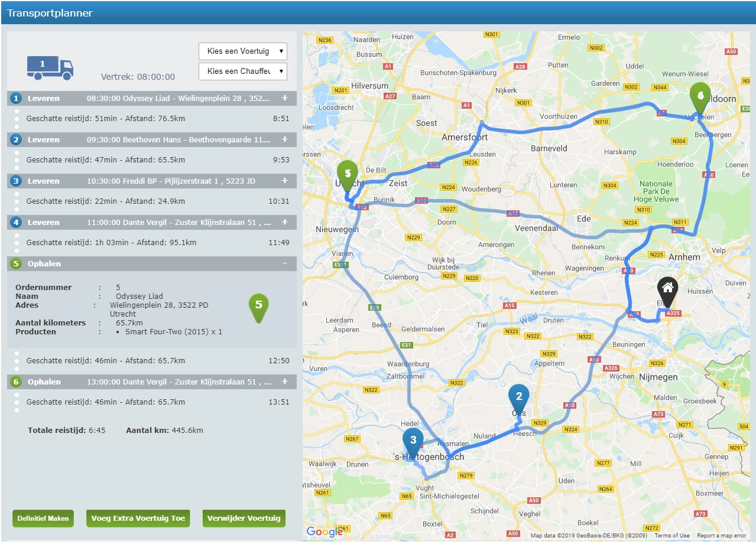
Task: Click Voeg Extra Voertuig Toe
Action: (138, 518)
